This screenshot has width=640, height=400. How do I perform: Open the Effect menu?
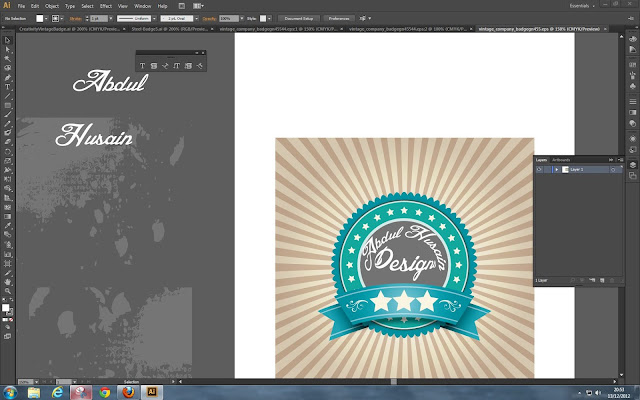pos(106,6)
